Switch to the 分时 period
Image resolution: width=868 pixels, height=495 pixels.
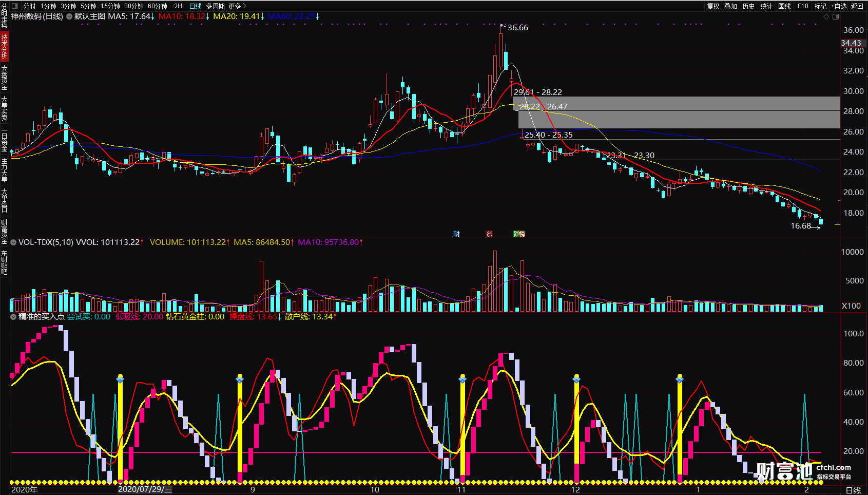pyautogui.click(x=30, y=6)
